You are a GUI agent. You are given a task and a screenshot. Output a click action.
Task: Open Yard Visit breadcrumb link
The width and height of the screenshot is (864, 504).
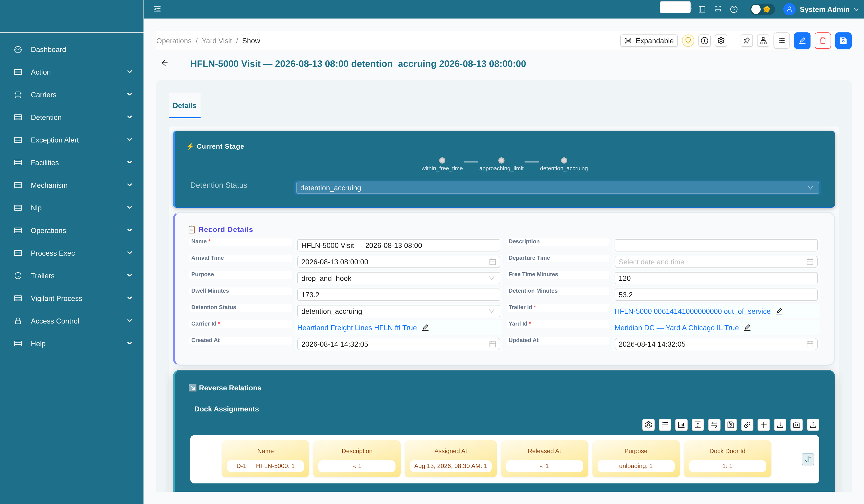[217, 41]
